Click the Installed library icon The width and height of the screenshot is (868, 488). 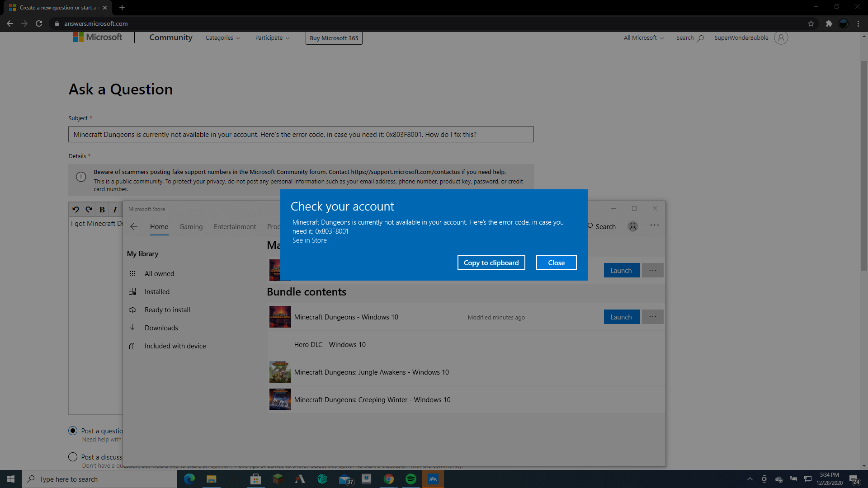coord(132,291)
